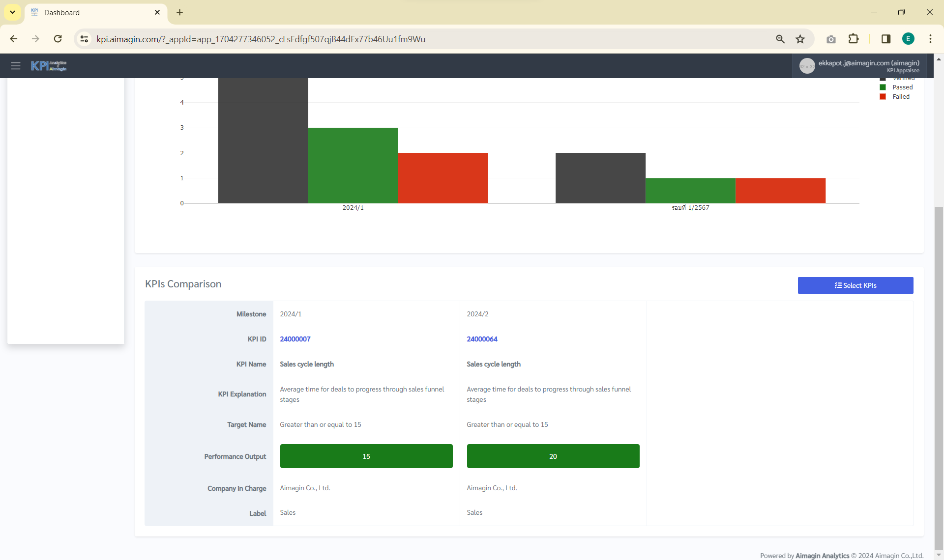Viewport: 944px width, 560px height.
Task: Reload the Dashboard page
Action: point(58,39)
